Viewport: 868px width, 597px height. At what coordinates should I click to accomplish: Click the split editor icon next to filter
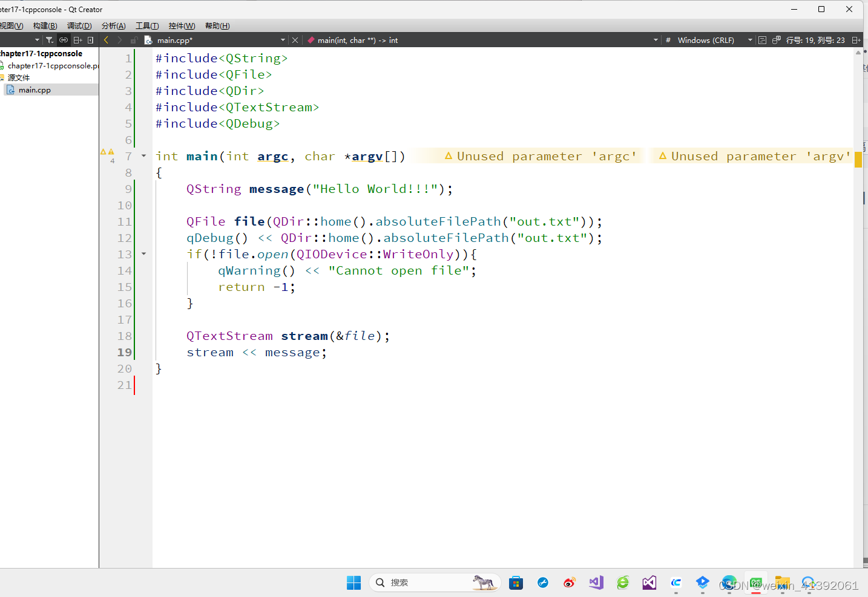pos(77,40)
